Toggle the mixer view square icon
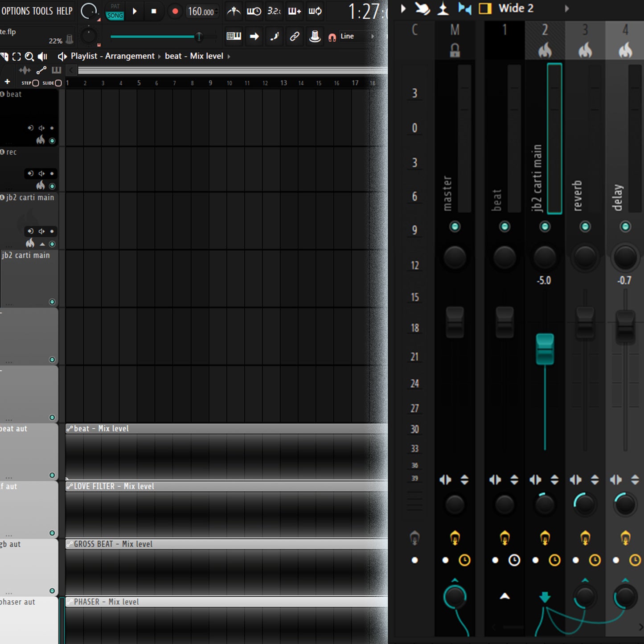The height and width of the screenshot is (644, 644). [x=485, y=8]
